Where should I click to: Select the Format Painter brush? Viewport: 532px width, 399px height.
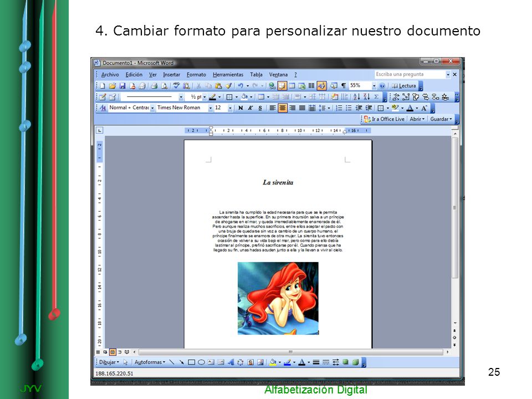[x=228, y=86]
